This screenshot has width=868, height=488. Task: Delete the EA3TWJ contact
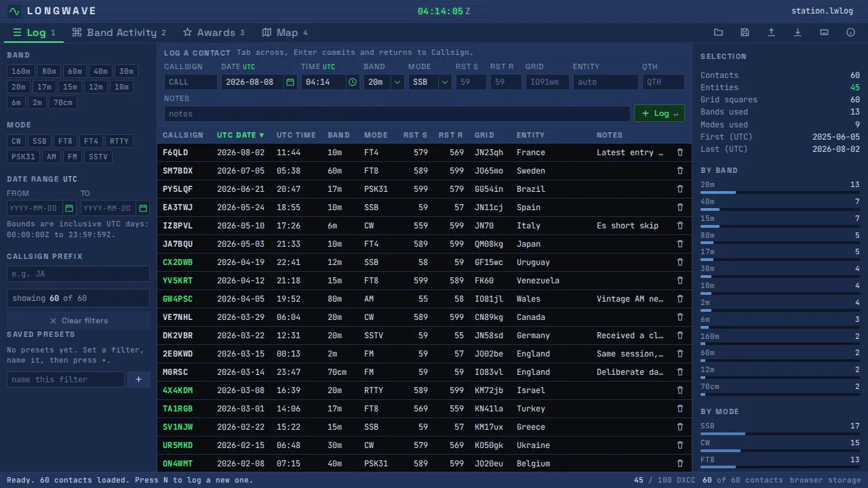click(680, 207)
